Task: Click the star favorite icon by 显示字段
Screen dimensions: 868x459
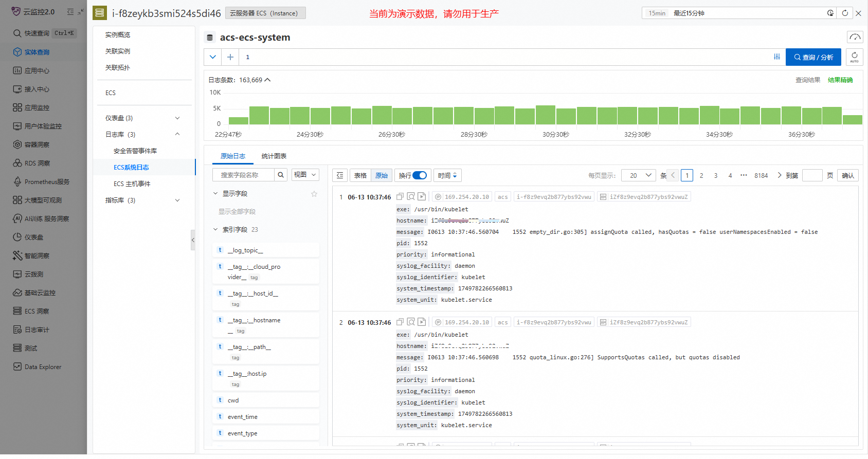Action: point(314,194)
